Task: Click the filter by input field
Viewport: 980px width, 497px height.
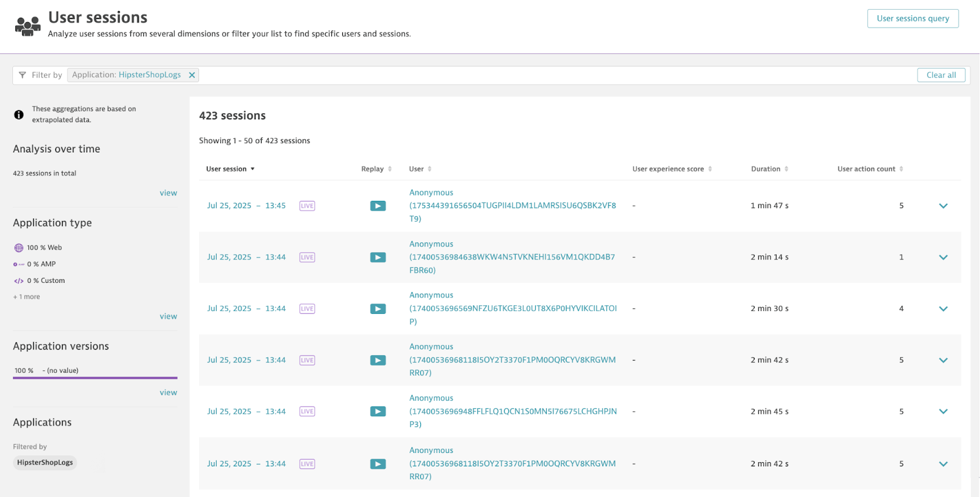Action: click(551, 75)
